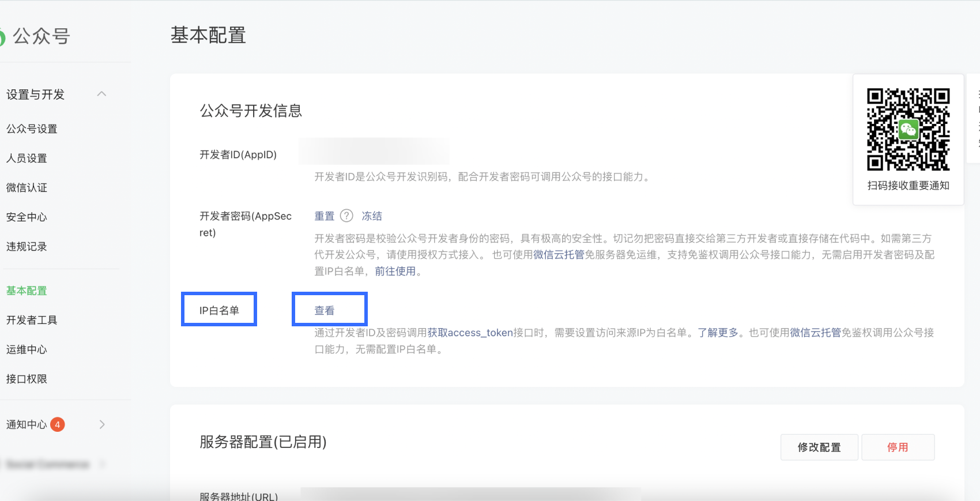Click the 了解更多 link
The width and height of the screenshot is (980, 501).
point(718,333)
